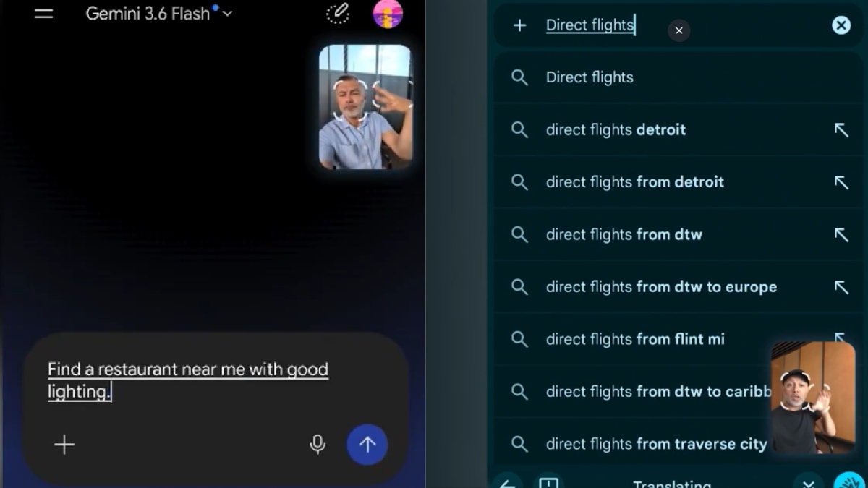Insert 'direct flights from dtw to europe' via arrow icon

click(841, 287)
